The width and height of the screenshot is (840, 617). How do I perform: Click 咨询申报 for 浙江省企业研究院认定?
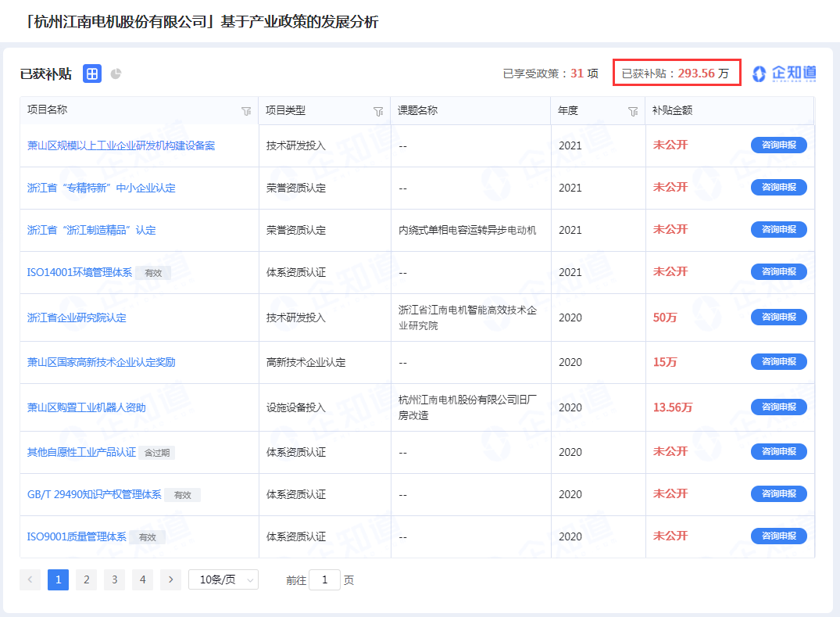[779, 317]
